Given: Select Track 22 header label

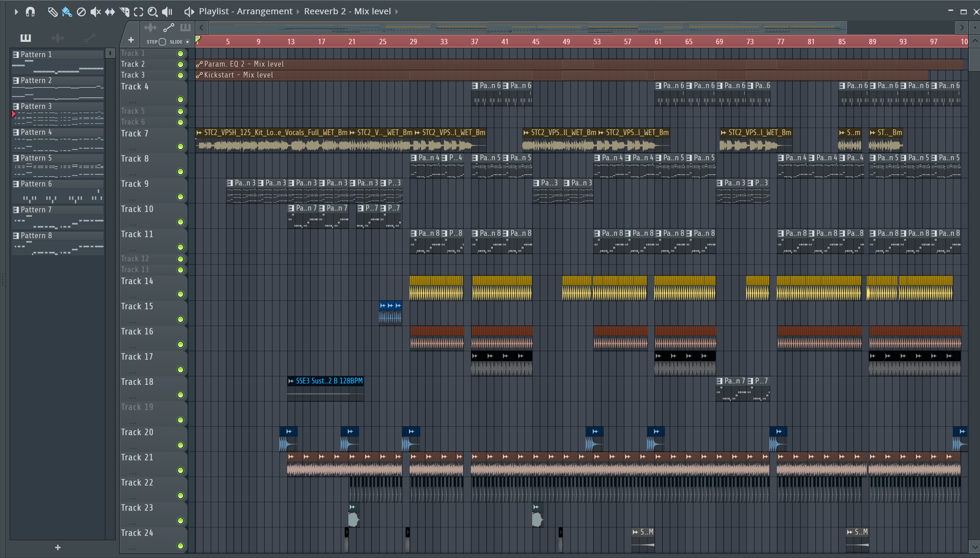Looking at the screenshot, I should pyautogui.click(x=137, y=482).
